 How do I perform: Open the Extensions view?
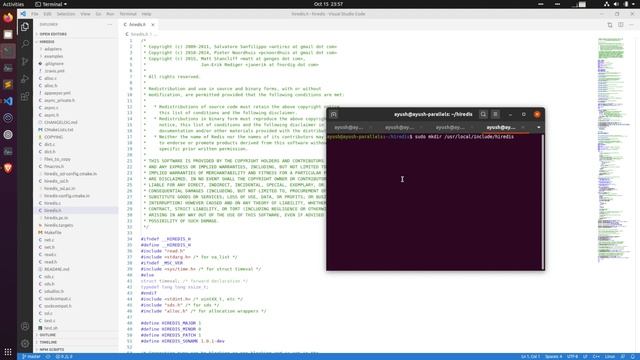click(x=25, y=96)
